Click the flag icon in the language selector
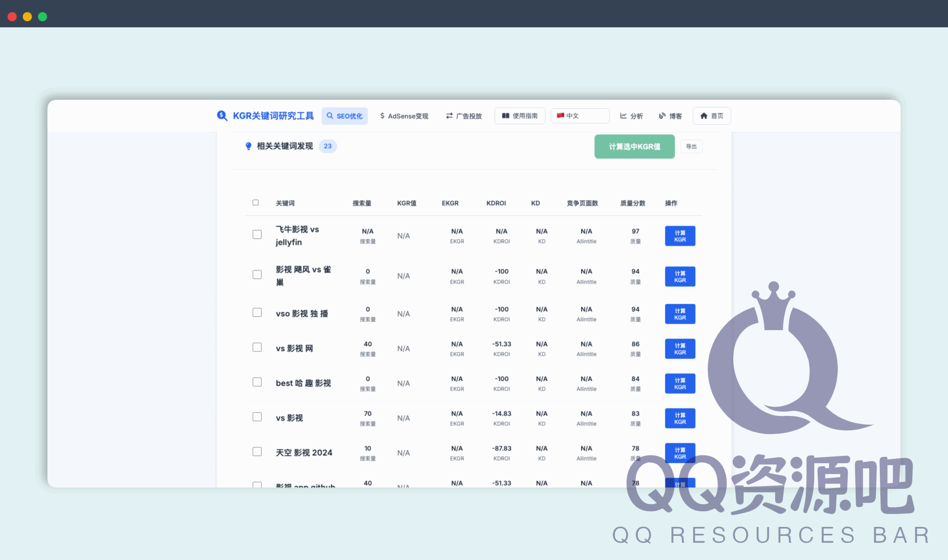Viewport: 948px width, 560px height. [x=559, y=115]
